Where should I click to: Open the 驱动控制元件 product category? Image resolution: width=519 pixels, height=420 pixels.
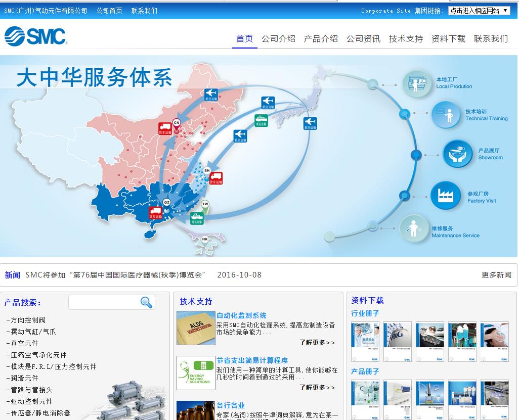click(x=29, y=401)
